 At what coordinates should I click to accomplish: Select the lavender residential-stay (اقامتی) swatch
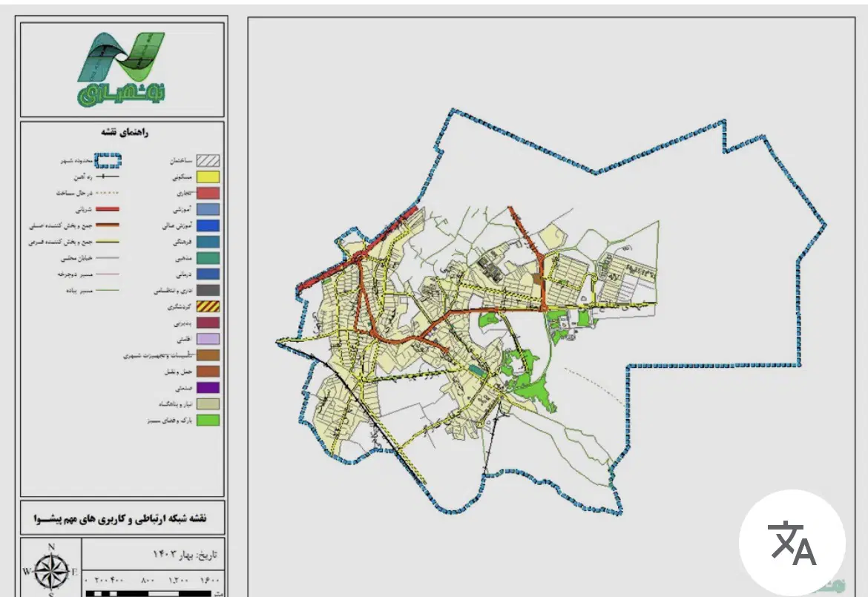pyautogui.click(x=208, y=339)
